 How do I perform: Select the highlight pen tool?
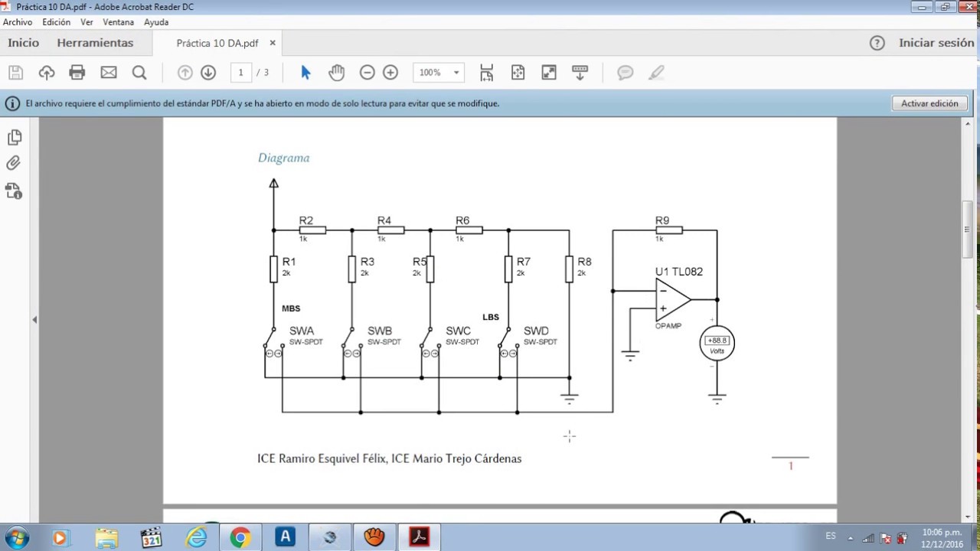pos(656,73)
